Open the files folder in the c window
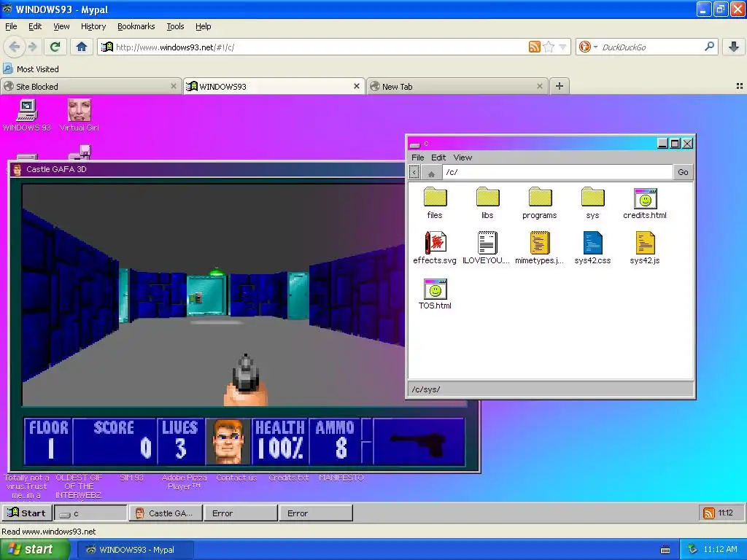 click(435, 203)
